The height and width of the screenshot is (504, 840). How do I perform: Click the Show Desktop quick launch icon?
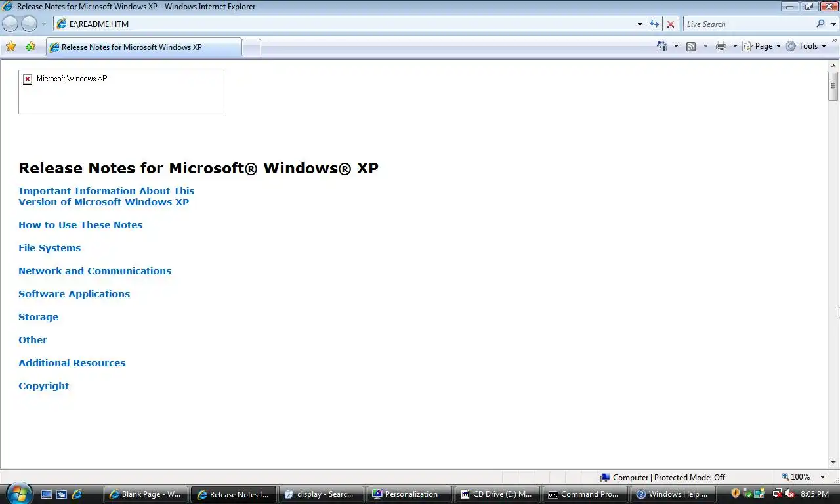click(x=47, y=494)
